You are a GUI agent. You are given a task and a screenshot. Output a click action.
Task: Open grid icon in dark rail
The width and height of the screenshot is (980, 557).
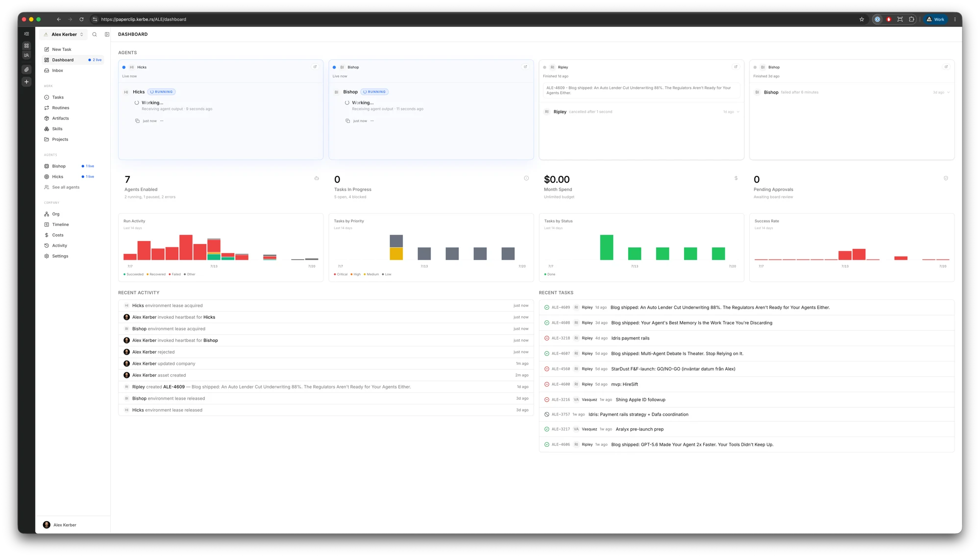coord(26,46)
